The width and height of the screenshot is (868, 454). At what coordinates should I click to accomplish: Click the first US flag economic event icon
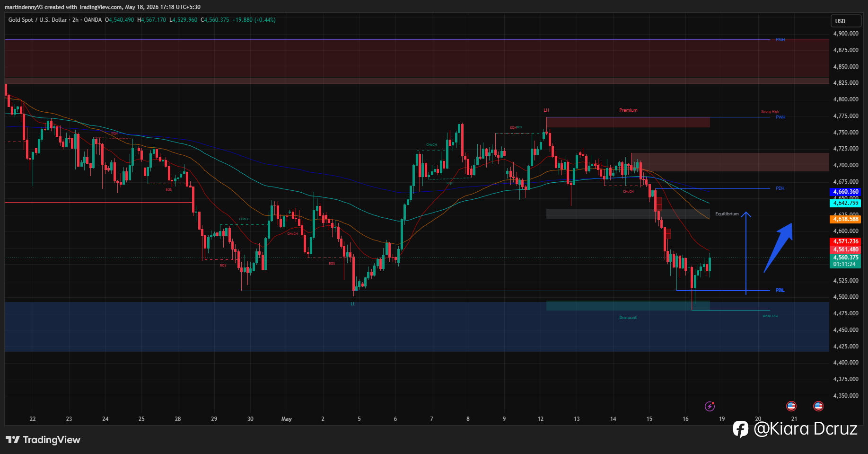pos(791,406)
